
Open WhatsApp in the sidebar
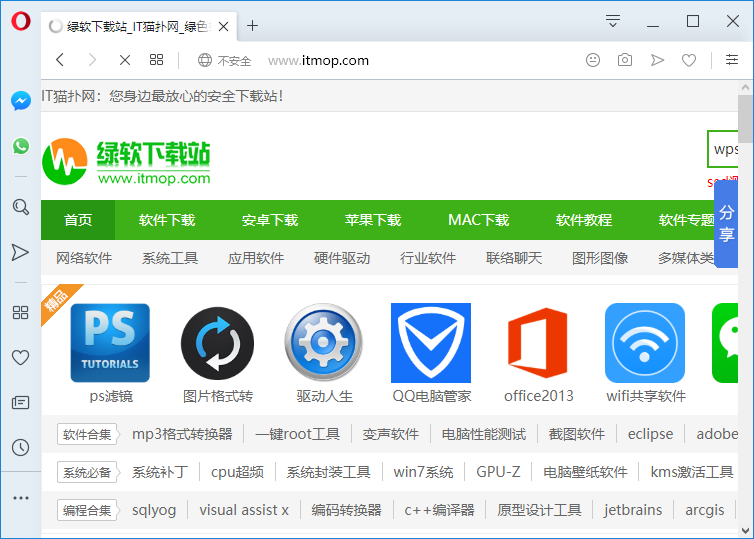click(x=21, y=146)
